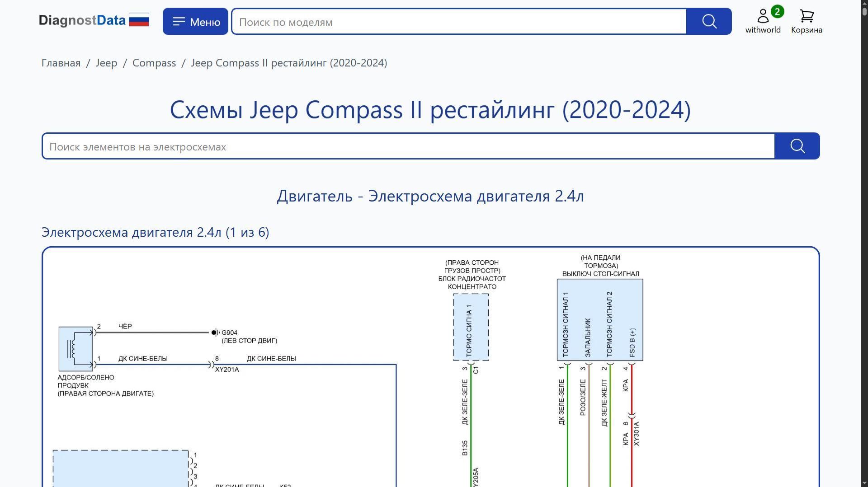Click the DiagnostData logo
Viewport: 868px width, 487px height.
(x=82, y=20)
